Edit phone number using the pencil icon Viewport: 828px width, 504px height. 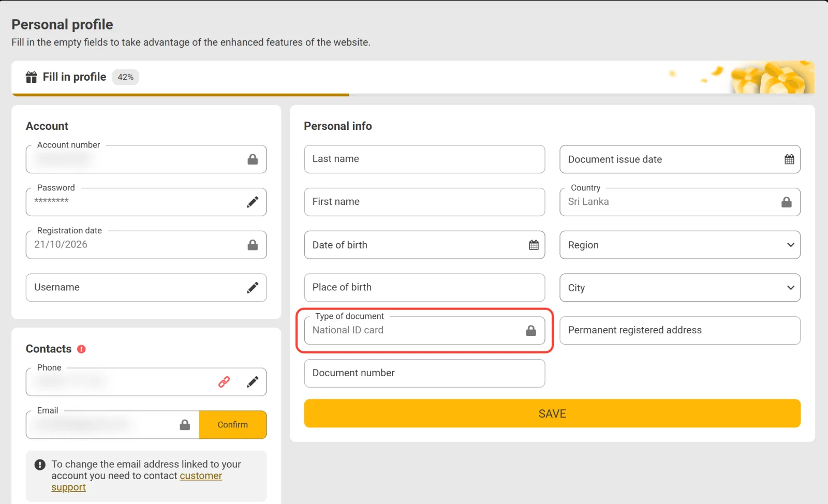coord(253,382)
